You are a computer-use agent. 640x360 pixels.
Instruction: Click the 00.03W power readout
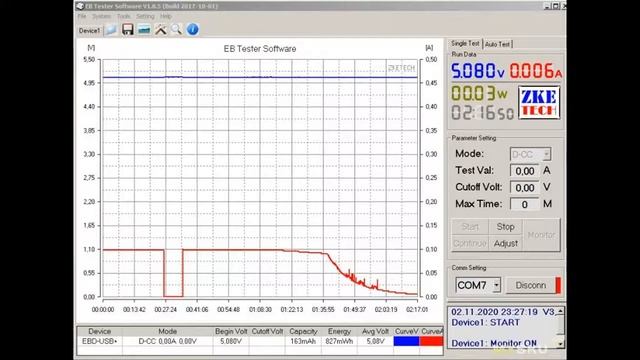[x=479, y=93]
